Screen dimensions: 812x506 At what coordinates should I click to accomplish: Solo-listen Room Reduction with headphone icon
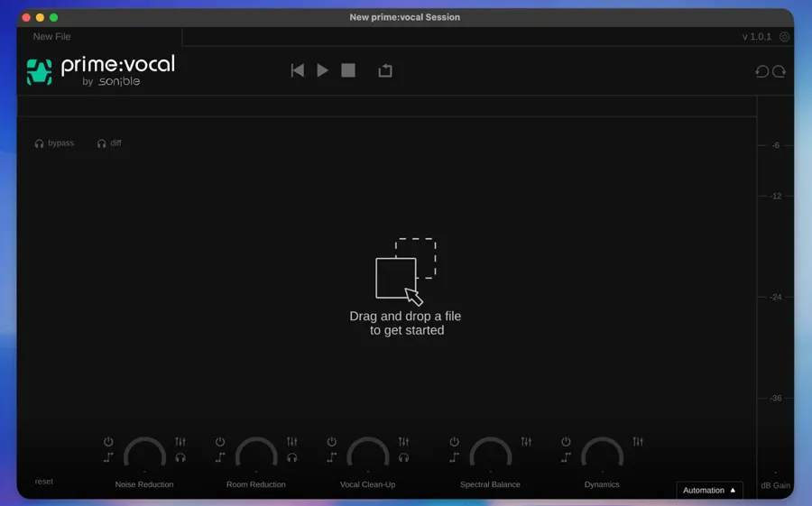[x=292, y=457]
